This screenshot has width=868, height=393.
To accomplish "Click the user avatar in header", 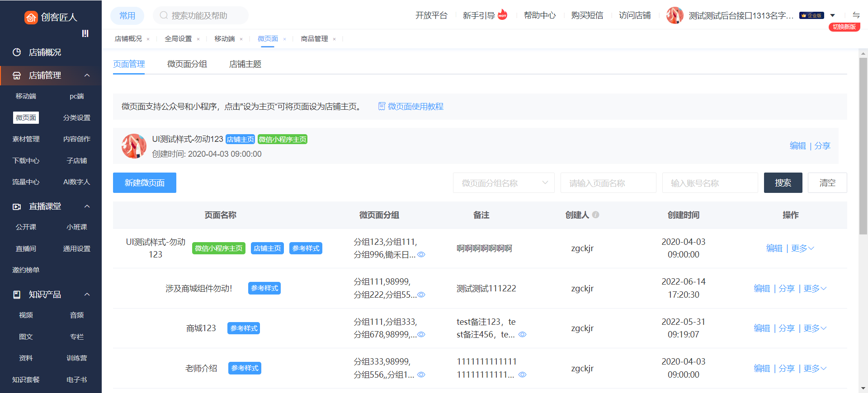I will click(675, 15).
